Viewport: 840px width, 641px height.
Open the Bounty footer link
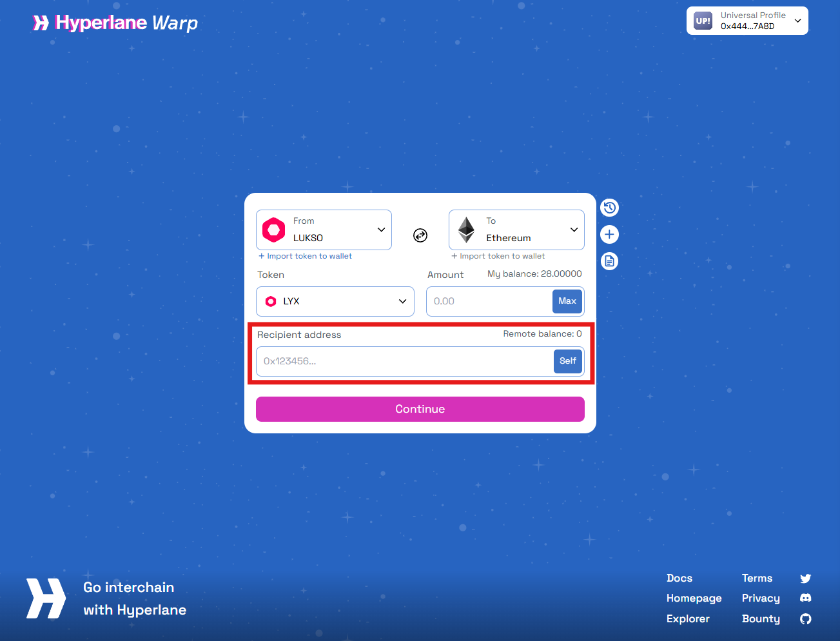click(761, 618)
